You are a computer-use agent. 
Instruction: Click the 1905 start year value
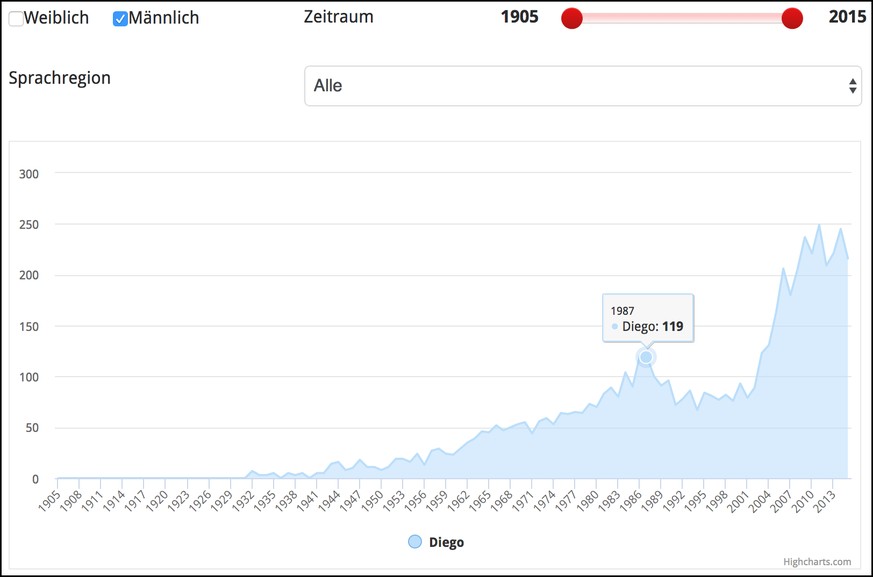tap(519, 17)
